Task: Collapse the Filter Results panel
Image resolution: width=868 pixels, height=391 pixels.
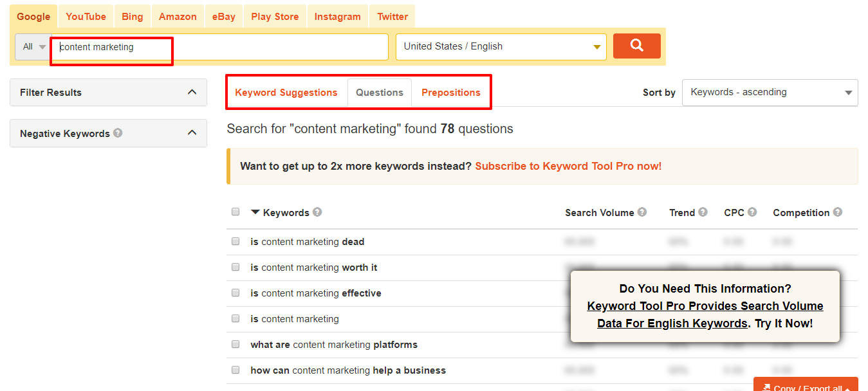Action: [x=192, y=92]
